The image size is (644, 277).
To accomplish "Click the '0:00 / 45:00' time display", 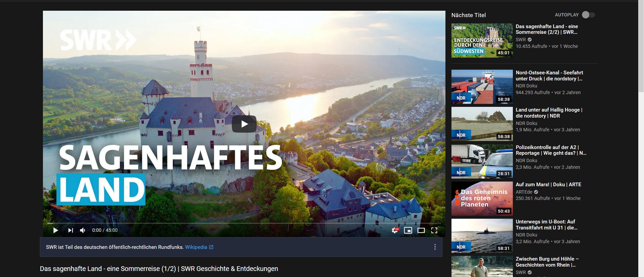I will tap(105, 230).
